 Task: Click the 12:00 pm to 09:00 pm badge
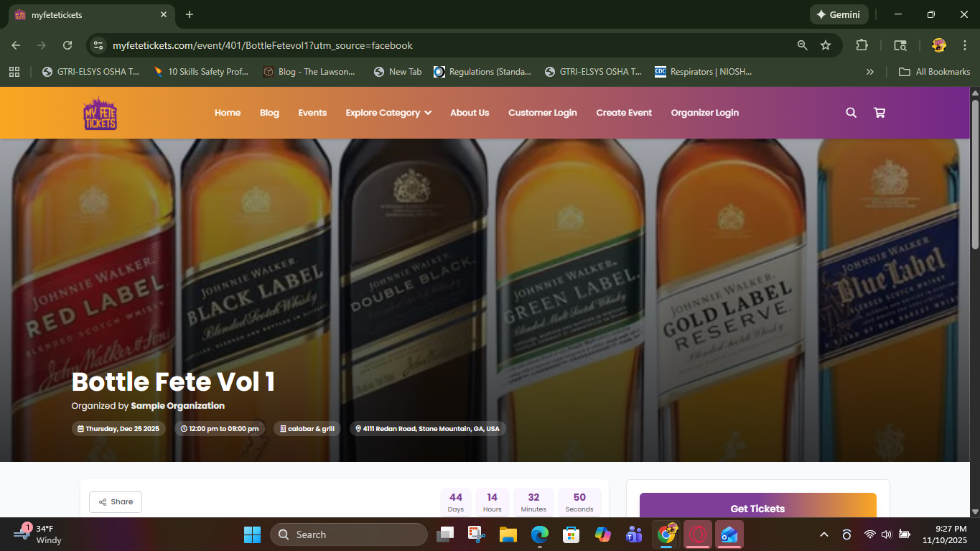tap(219, 429)
